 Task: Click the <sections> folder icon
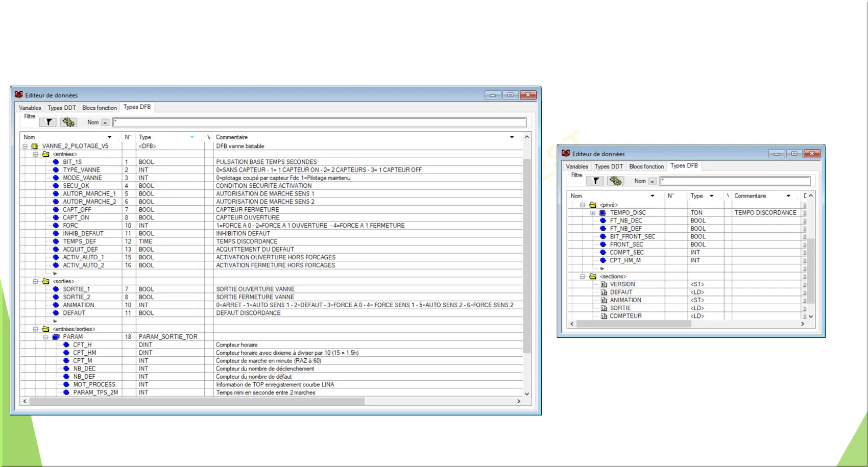coord(592,277)
